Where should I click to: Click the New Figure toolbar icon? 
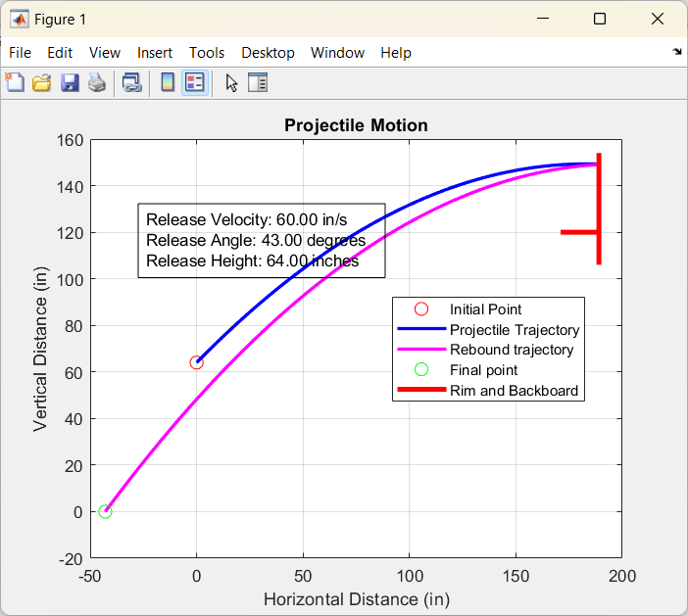point(16,82)
